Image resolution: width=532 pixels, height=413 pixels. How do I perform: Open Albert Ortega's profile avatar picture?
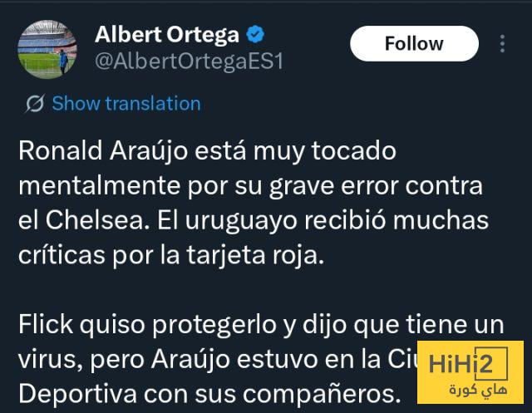(47, 49)
